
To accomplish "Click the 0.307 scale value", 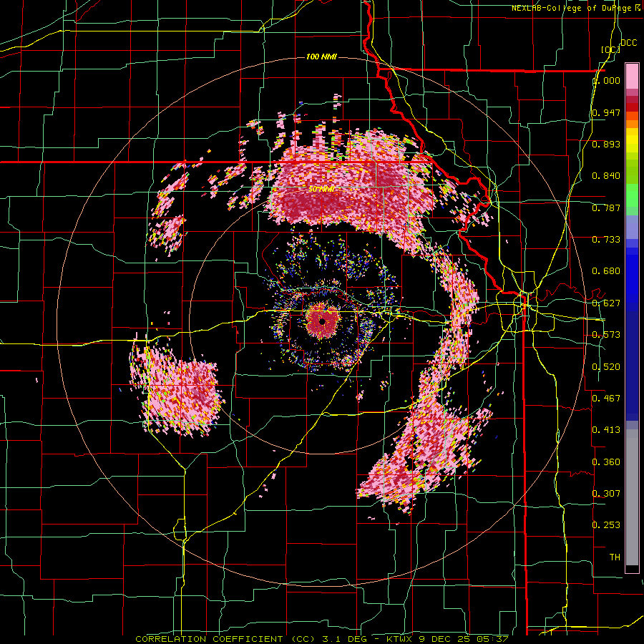I will pos(606,494).
